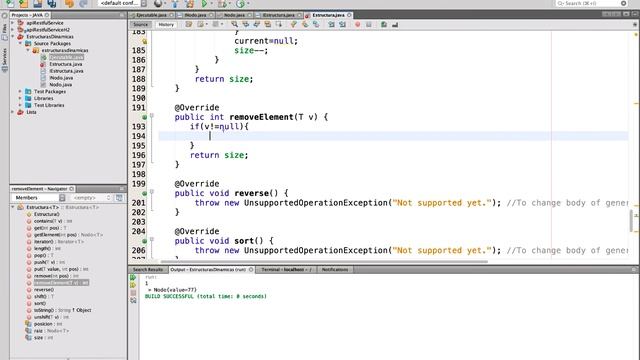Click the New File icon in main toolbar

(x=10, y=4)
